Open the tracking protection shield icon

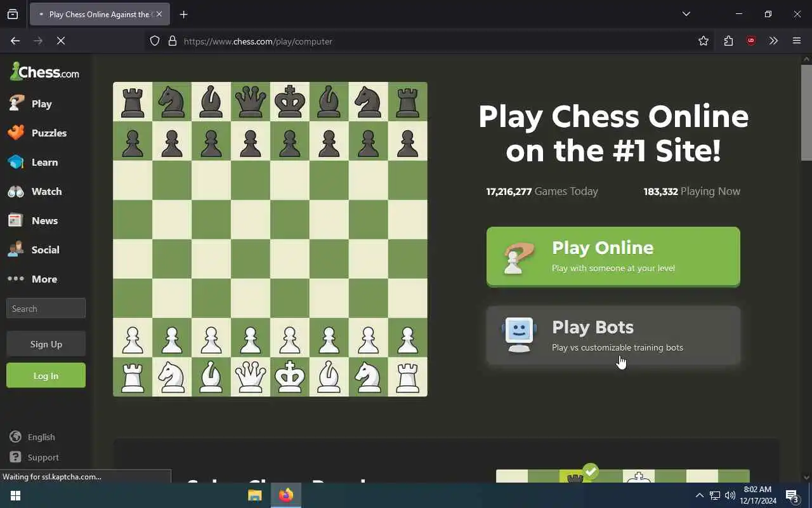click(x=155, y=41)
